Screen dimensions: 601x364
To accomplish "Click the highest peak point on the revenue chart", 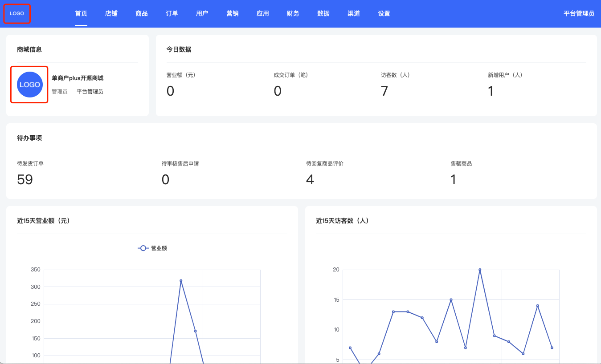I will (181, 281).
